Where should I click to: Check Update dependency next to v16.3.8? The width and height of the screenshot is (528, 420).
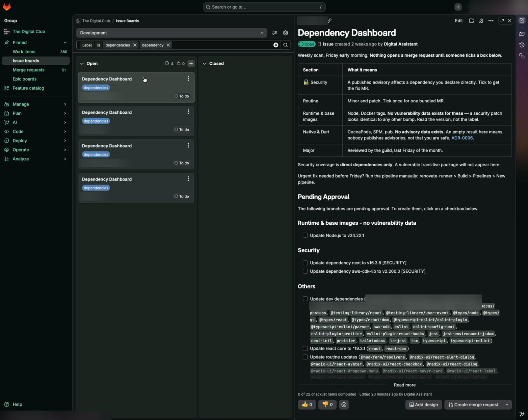tap(305, 263)
